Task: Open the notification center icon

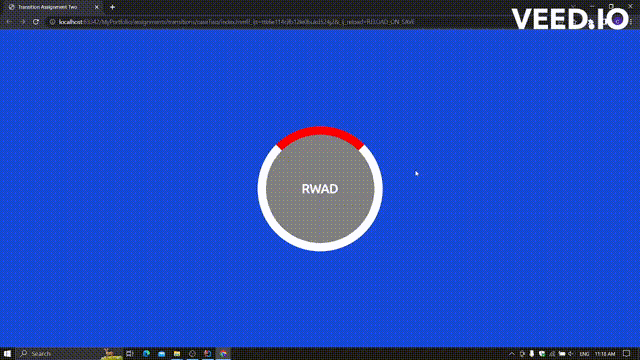Action: (x=627, y=353)
